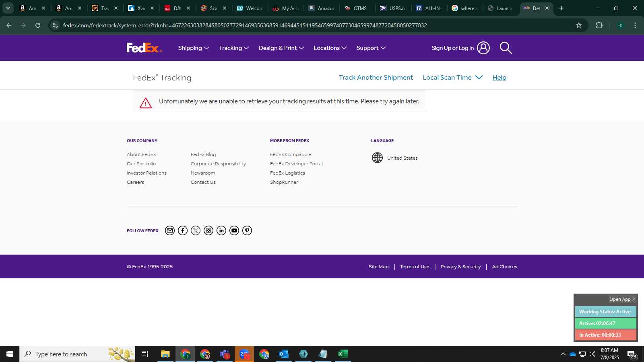Open the Contact Us link
644x362 pixels.
(203, 182)
